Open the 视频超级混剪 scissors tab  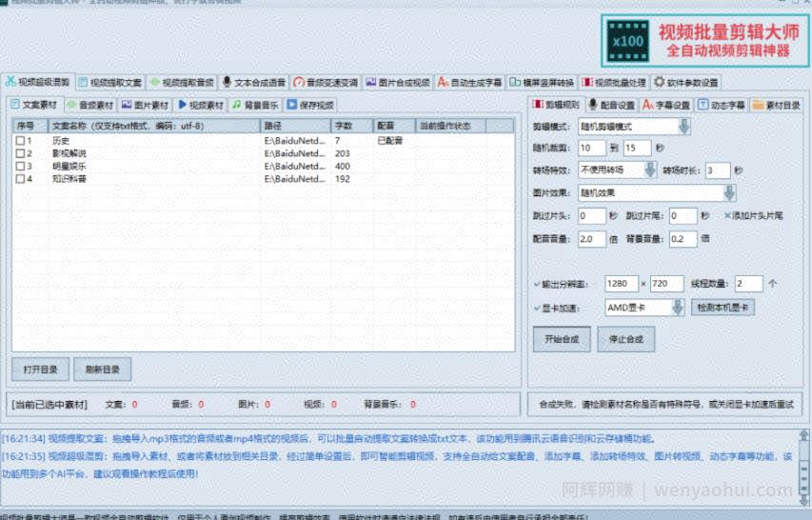[38, 82]
